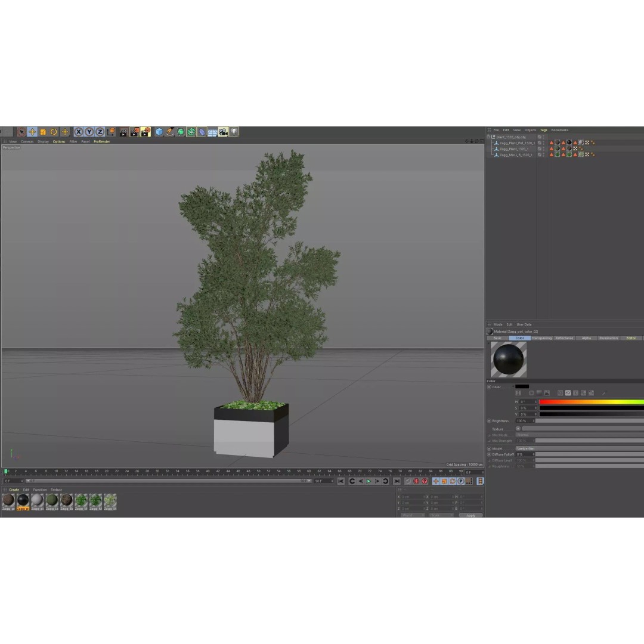Switch to the Reflectance tab

click(x=564, y=338)
